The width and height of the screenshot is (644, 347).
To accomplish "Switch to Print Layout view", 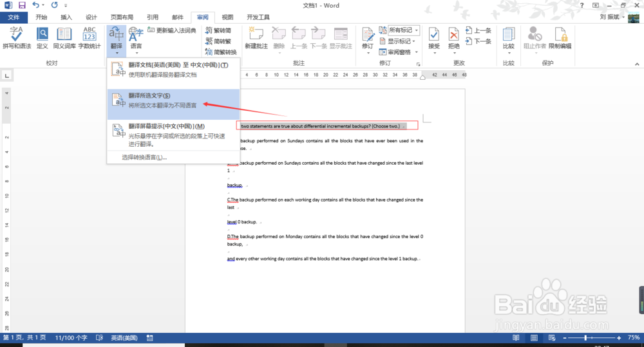I will [x=534, y=337].
